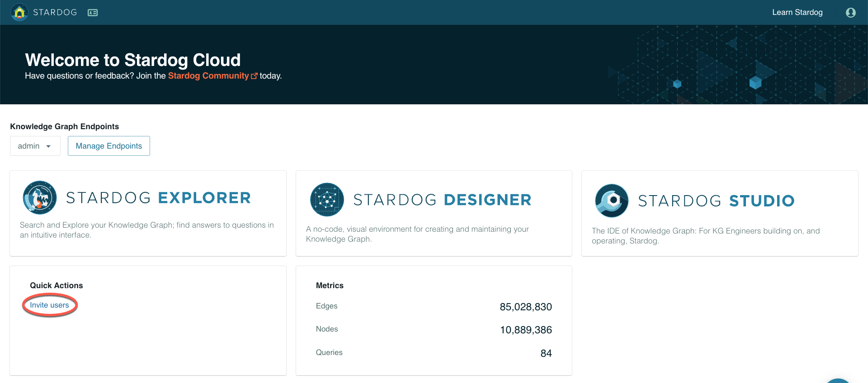Click the external link icon beside Stardog Community

(254, 76)
